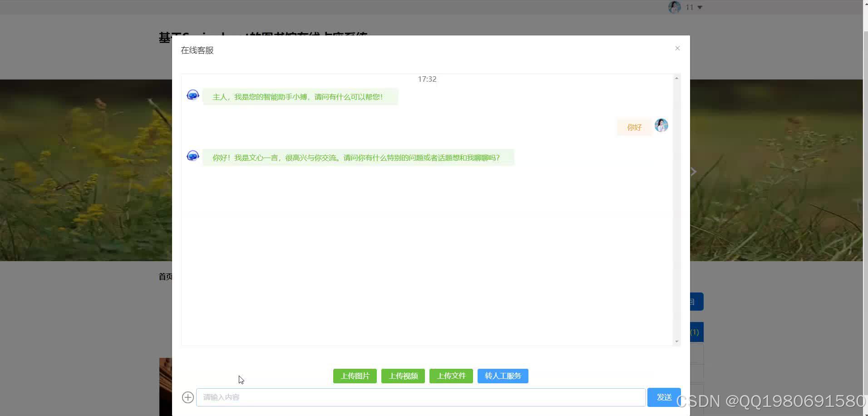Click the user avatar next to the 你好 message

click(661, 125)
